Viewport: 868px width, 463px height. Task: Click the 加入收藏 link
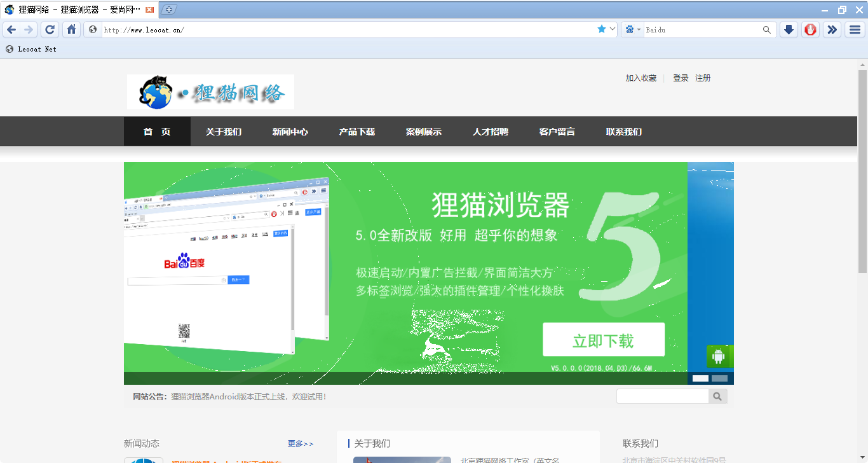(x=641, y=78)
